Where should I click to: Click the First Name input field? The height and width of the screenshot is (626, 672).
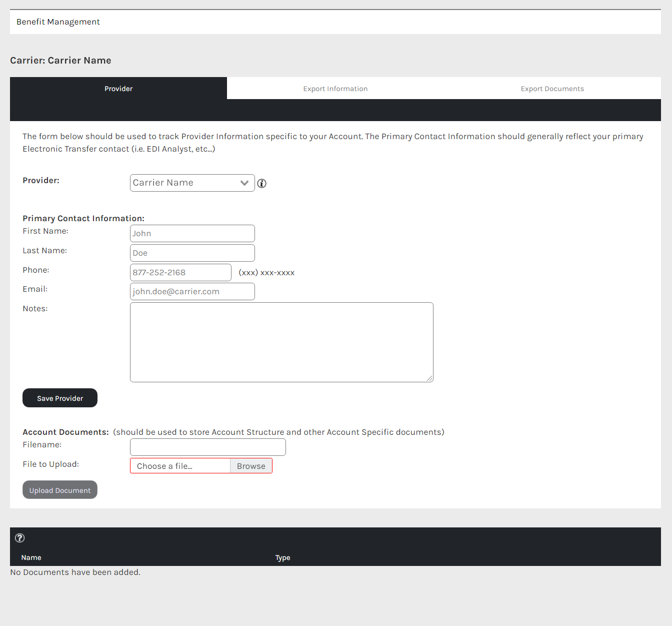click(x=192, y=233)
